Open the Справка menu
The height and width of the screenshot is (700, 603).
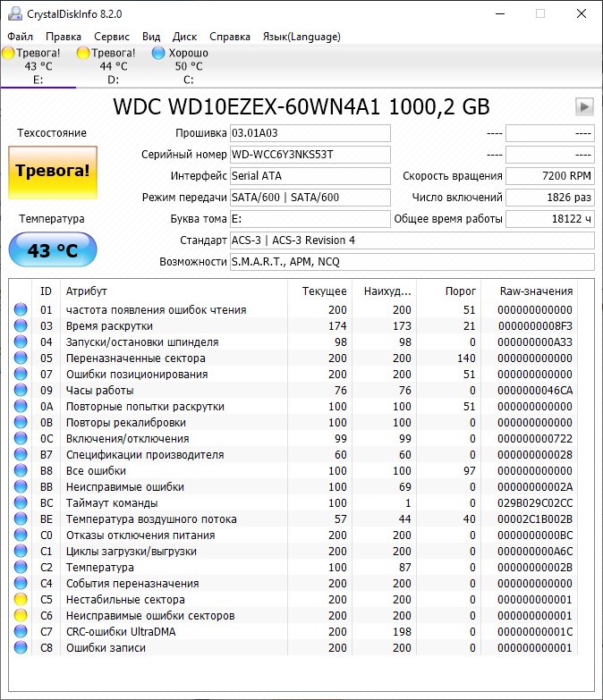pyautogui.click(x=230, y=37)
